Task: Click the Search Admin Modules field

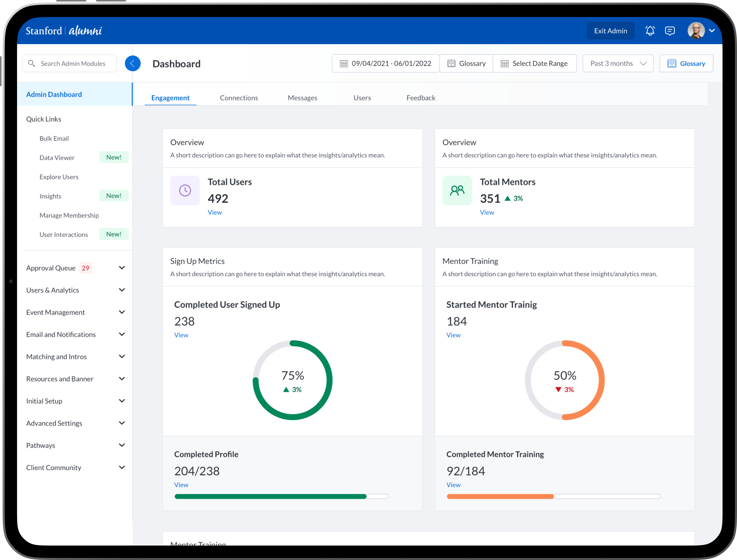Action: [x=73, y=63]
